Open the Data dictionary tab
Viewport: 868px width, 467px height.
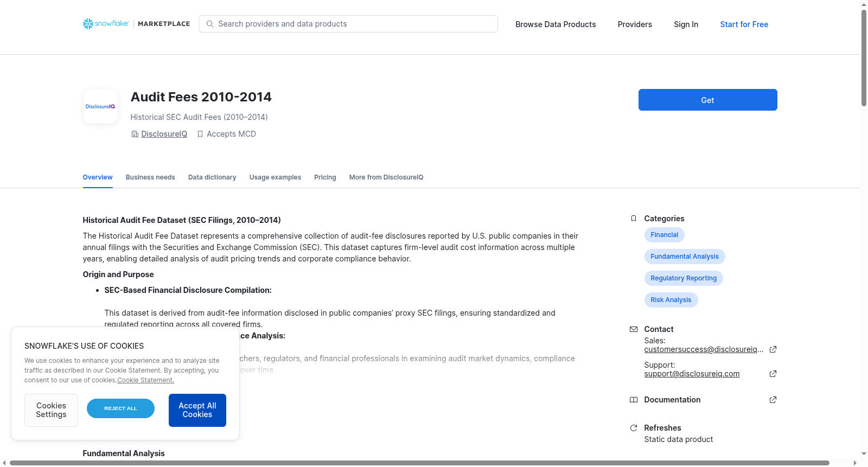click(x=212, y=177)
